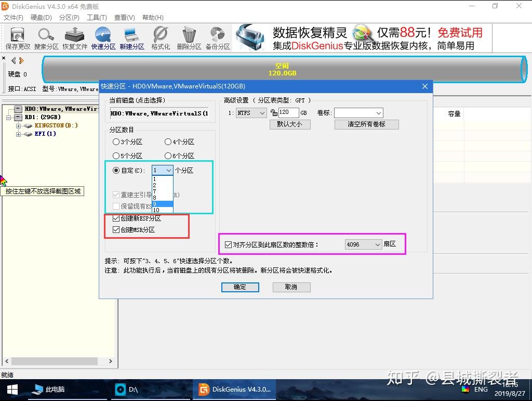Disable the 创建MSR分区 option

pyautogui.click(x=116, y=229)
